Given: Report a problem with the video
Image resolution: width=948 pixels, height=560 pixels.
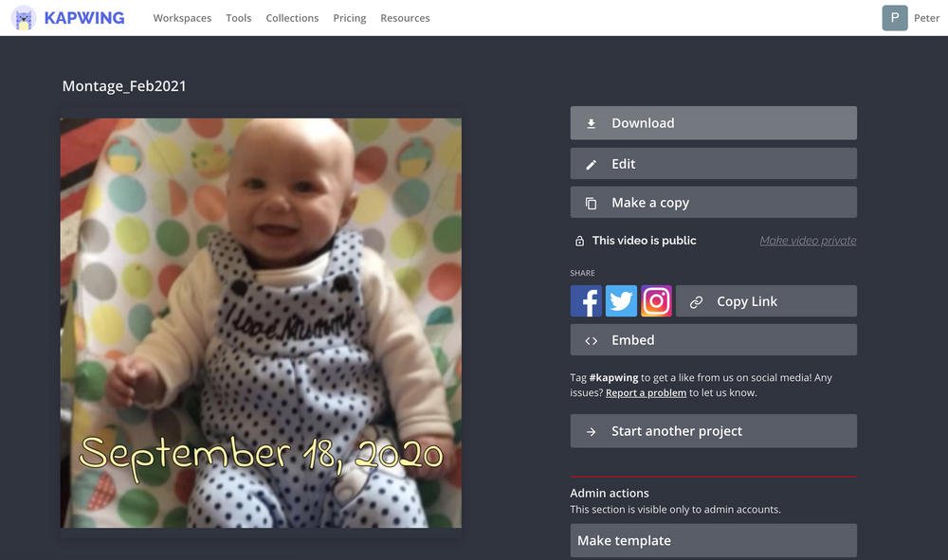Looking at the screenshot, I should tap(646, 392).
